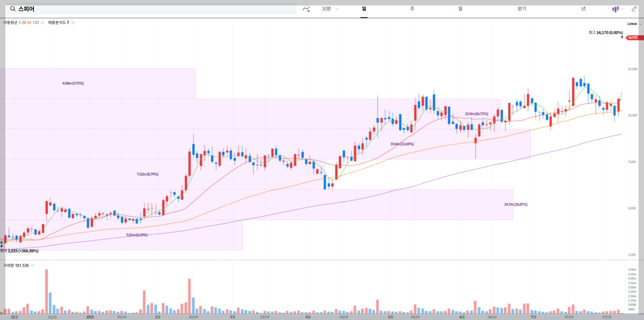The height and width of the screenshot is (320, 644).
Task: Remove the 매물분석도 7 indicator
Action: click(73, 22)
